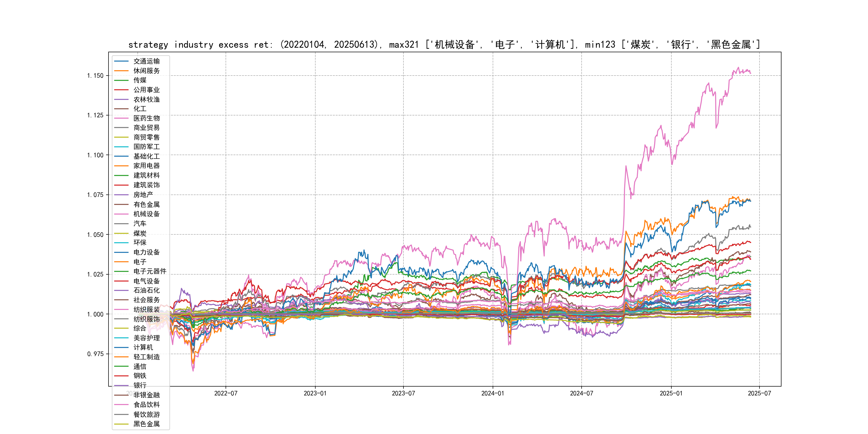This screenshot has width=868, height=434.
Task: Click the 2025-07 x-axis tick label
Action: (x=759, y=393)
